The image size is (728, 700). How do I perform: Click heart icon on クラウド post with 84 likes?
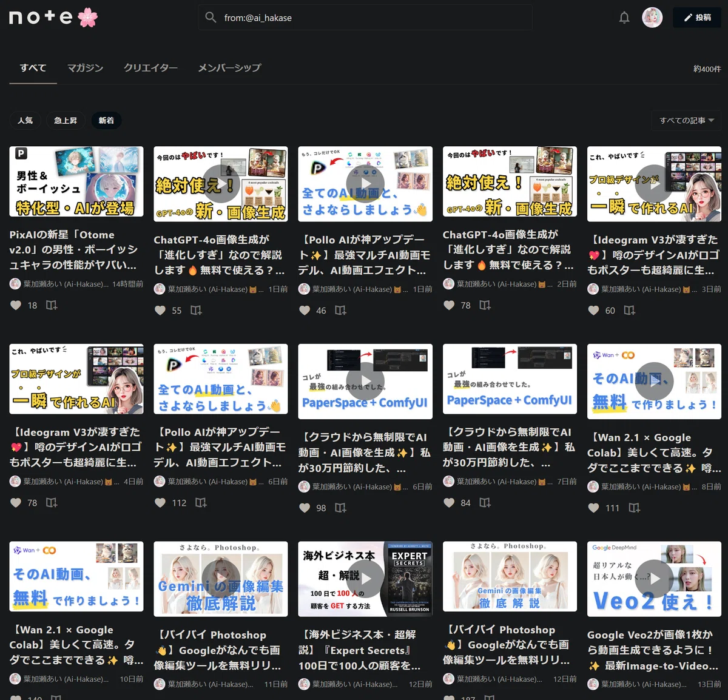[x=449, y=502]
